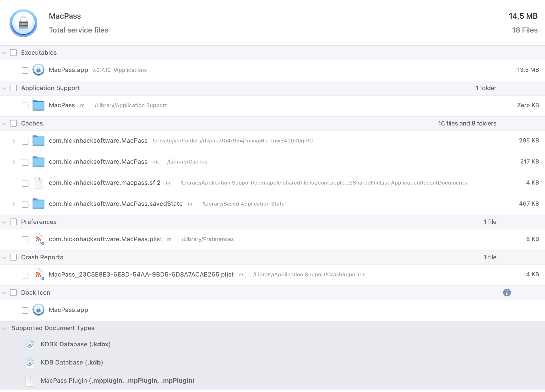545x392 pixels.
Task: Click the crash report file icon
Action: point(38,275)
